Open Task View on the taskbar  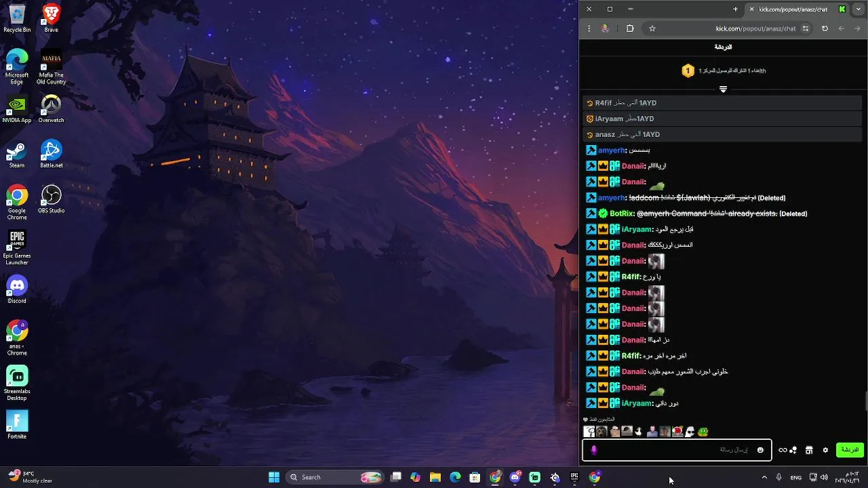(396, 477)
